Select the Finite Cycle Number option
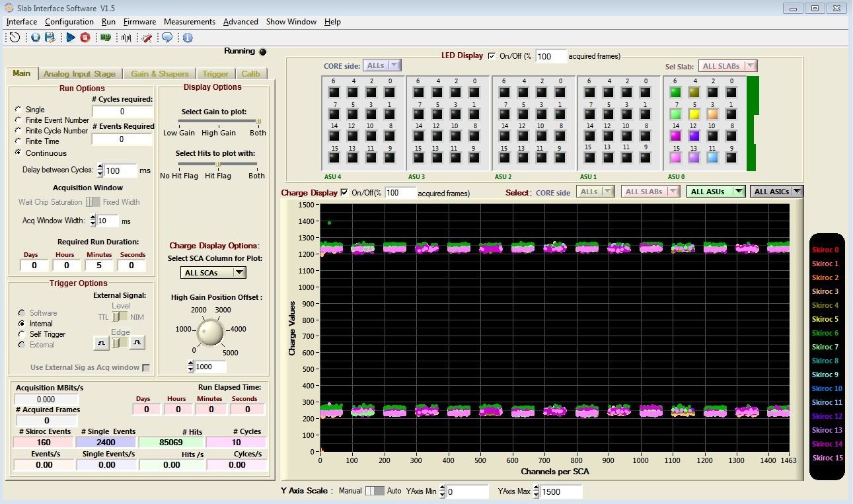The image size is (853, 504). [x=19, y=130]
